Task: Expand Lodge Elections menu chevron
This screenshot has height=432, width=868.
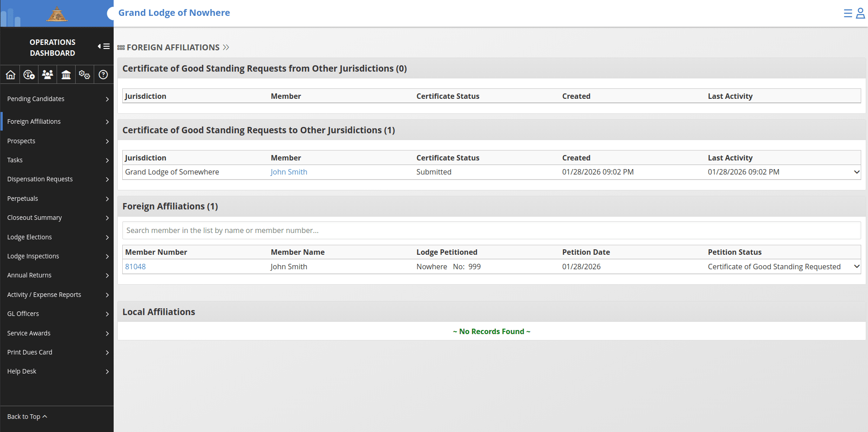Action: tap(107, 237)
